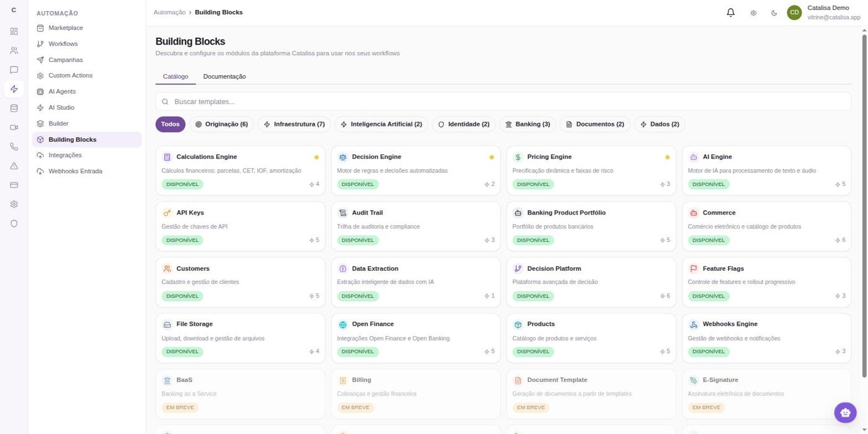Click the Data Extraction card icon
868x434 pixels.
tap(342, 268)
